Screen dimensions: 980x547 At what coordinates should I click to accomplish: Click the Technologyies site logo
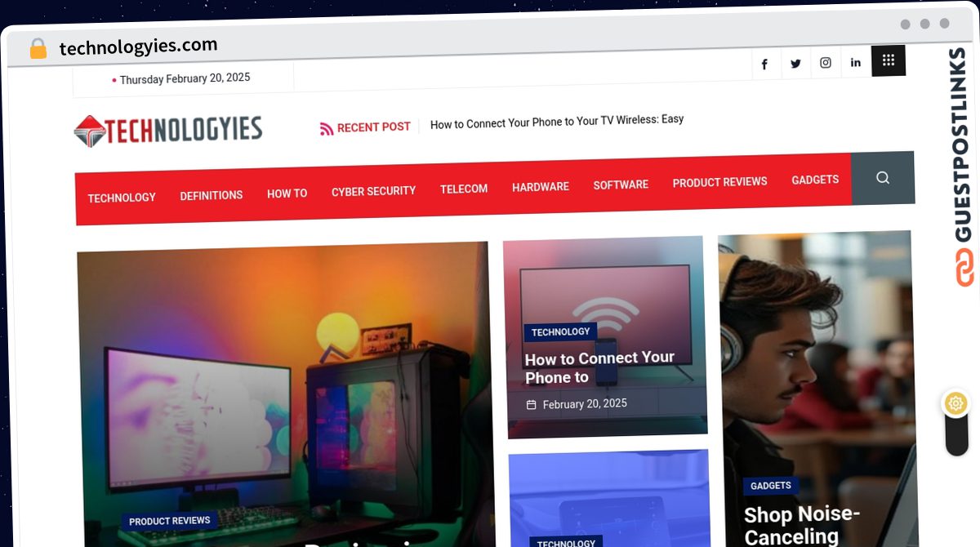pos(168,131)
